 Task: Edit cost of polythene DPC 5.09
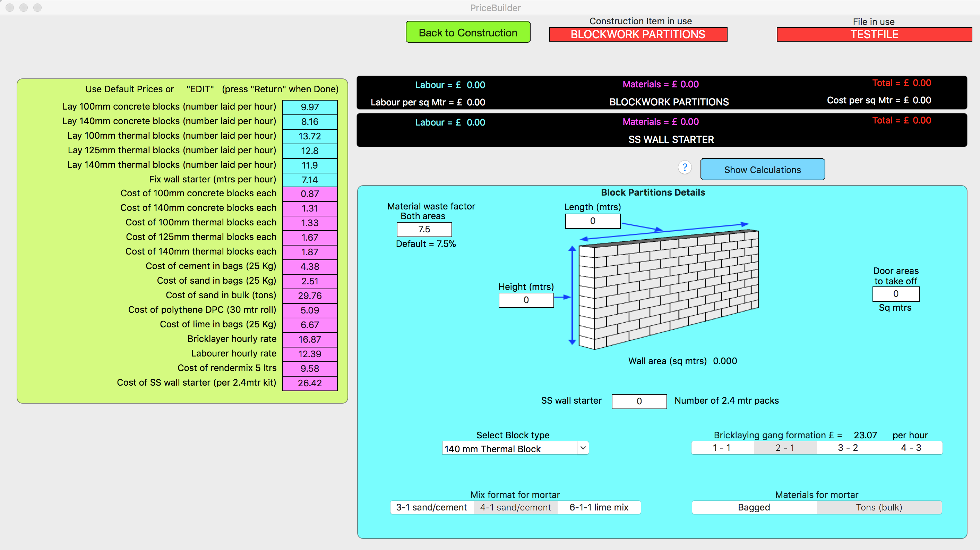(310, 310)
